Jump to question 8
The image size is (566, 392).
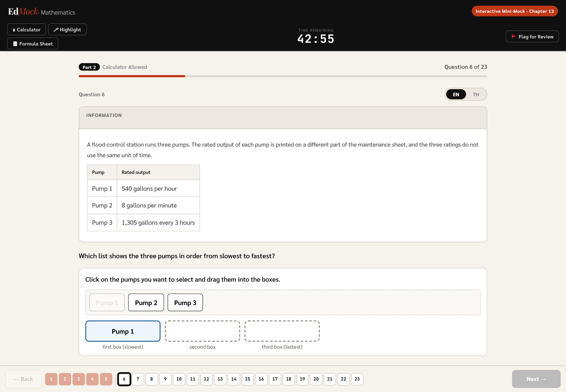pos(151,379)
